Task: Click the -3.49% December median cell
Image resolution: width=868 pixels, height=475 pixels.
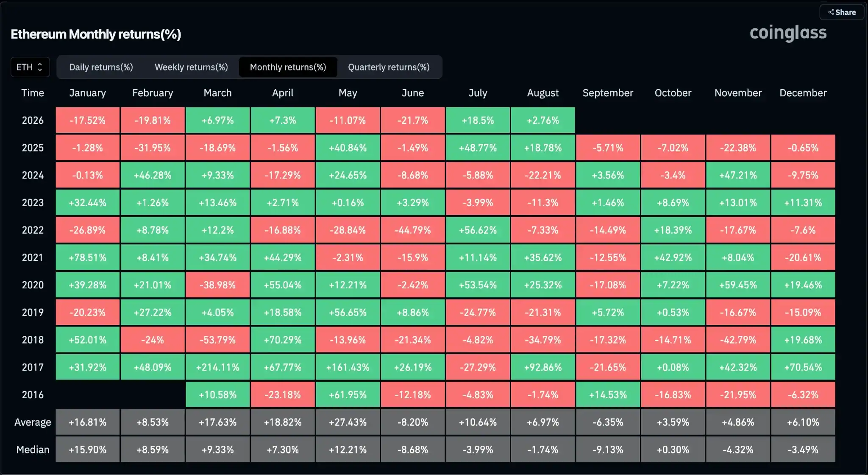Action: click(x=803, y=450)
